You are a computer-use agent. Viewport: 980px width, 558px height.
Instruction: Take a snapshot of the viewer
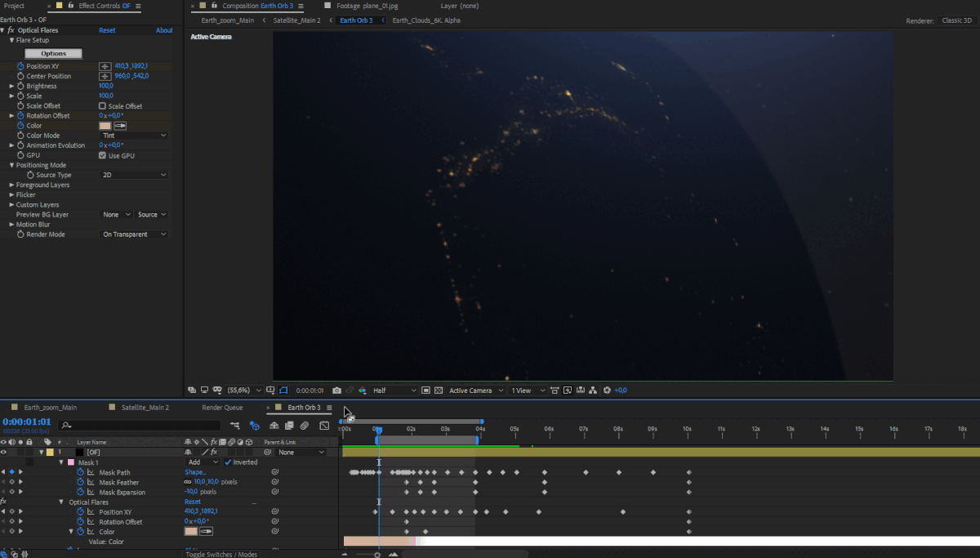coord(337,390)
